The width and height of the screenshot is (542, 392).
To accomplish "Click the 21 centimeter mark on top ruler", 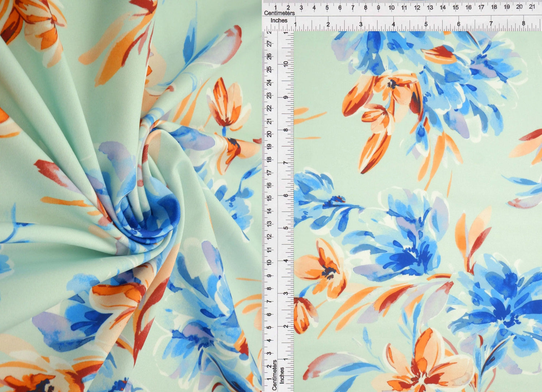I will pos(532,7).
